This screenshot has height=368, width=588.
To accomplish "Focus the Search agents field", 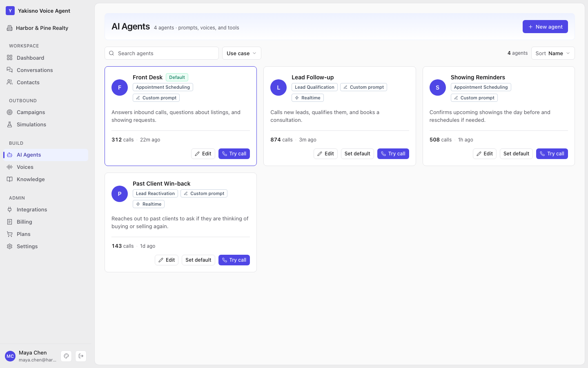I will pyautogui.click(x=162, y=53).
